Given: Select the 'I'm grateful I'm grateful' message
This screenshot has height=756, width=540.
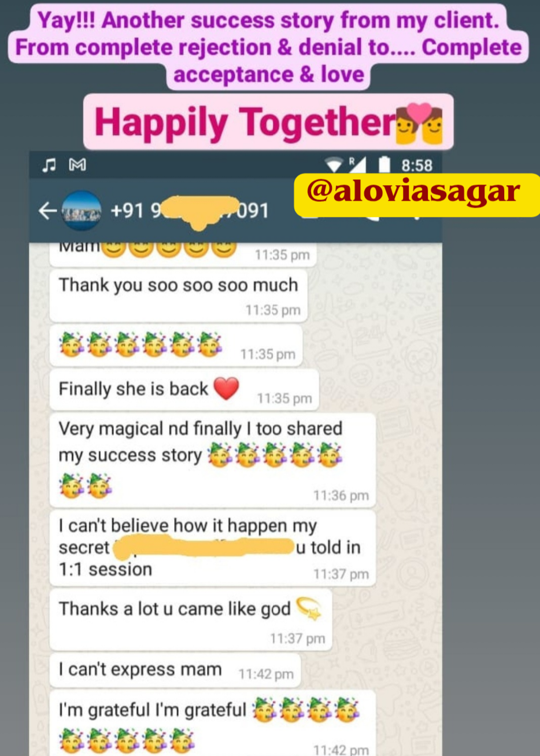Looking at the screenshot, I should pyautogui.click(x=213, y=723).
